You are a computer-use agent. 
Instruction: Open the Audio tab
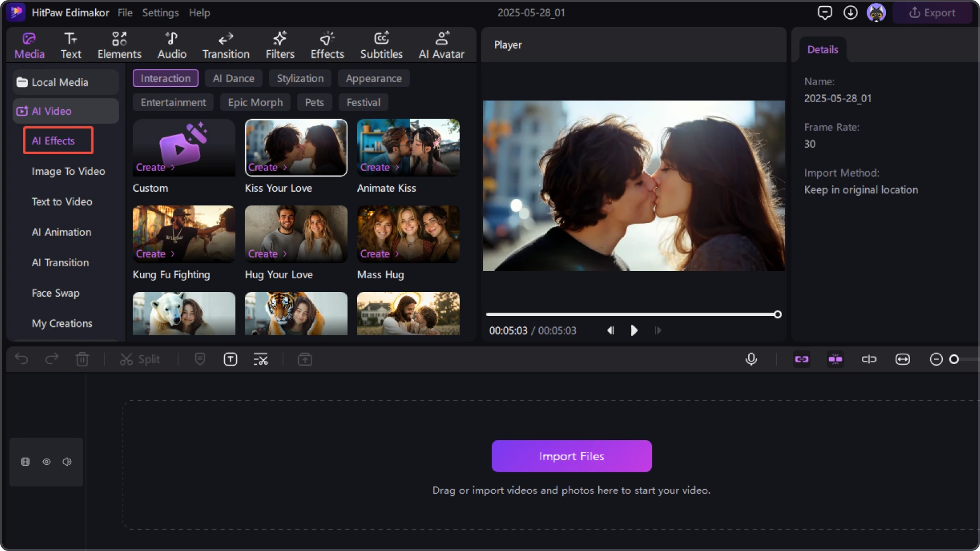click(x=172, y=45)
